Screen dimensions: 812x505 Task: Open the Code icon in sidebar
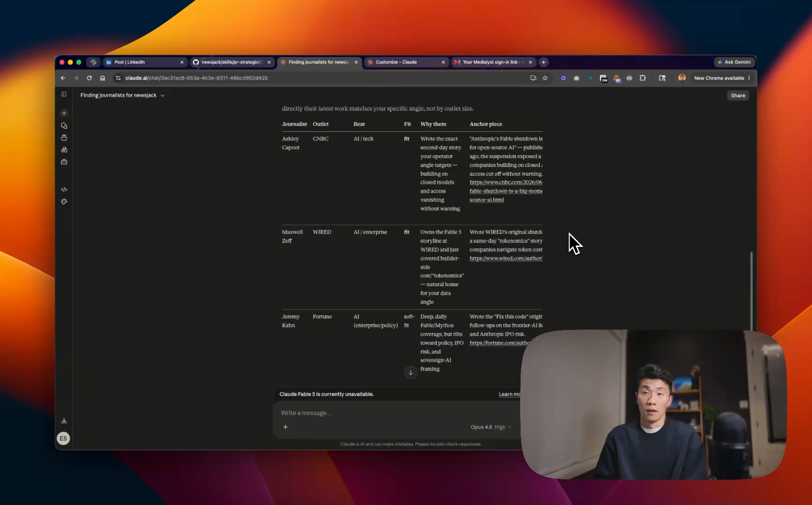click(64, 189)
